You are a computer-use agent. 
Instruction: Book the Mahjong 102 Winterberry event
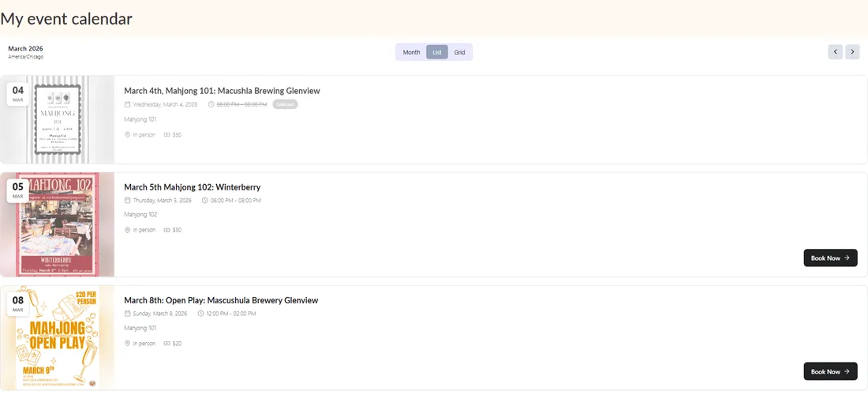830,258
